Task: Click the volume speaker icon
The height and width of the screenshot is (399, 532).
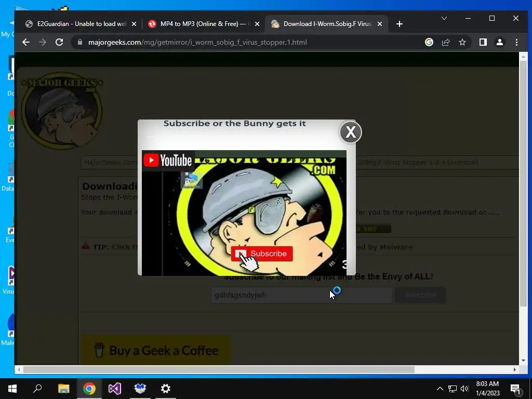Action: click(464, 389)
